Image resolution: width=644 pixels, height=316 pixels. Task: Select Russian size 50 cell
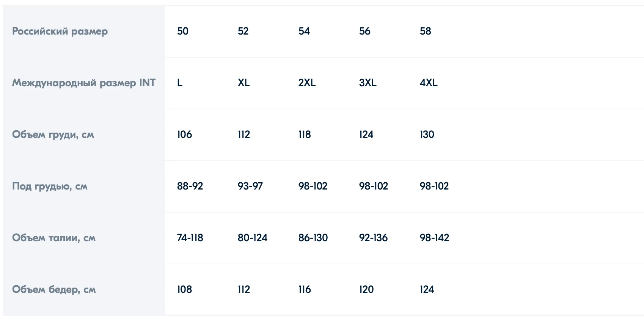[183, 31]
